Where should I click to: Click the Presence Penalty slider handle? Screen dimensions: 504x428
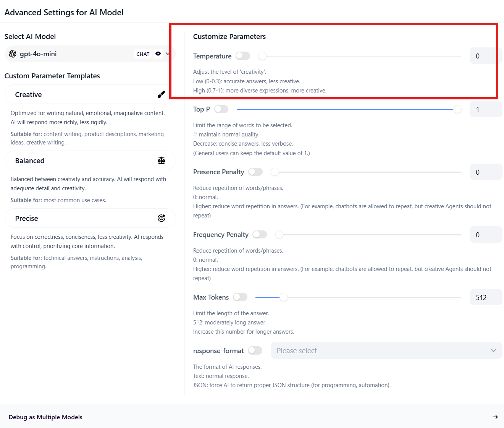275,172
